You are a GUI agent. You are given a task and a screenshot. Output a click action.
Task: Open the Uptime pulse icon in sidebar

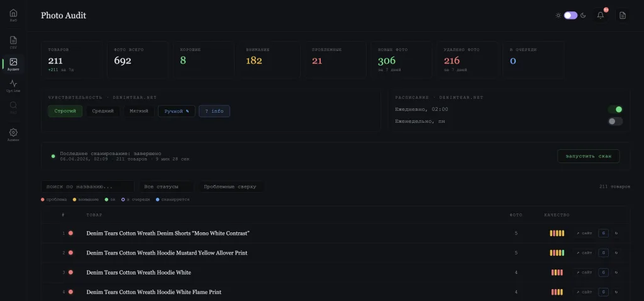point(13,85)
